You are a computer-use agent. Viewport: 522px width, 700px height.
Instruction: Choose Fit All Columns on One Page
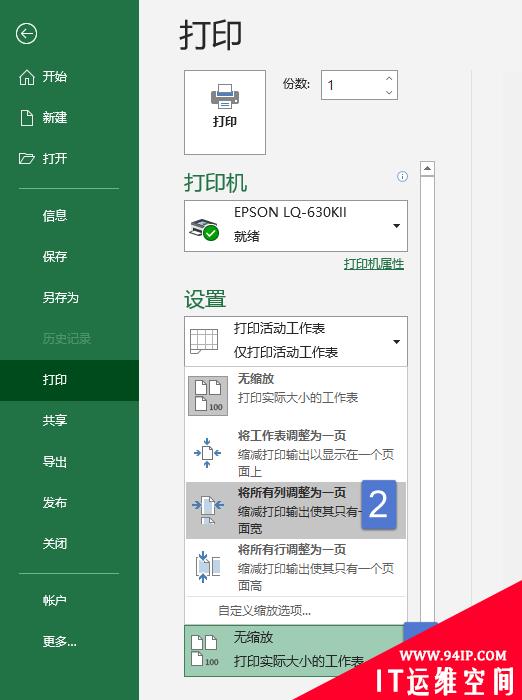tap(296, 510)
